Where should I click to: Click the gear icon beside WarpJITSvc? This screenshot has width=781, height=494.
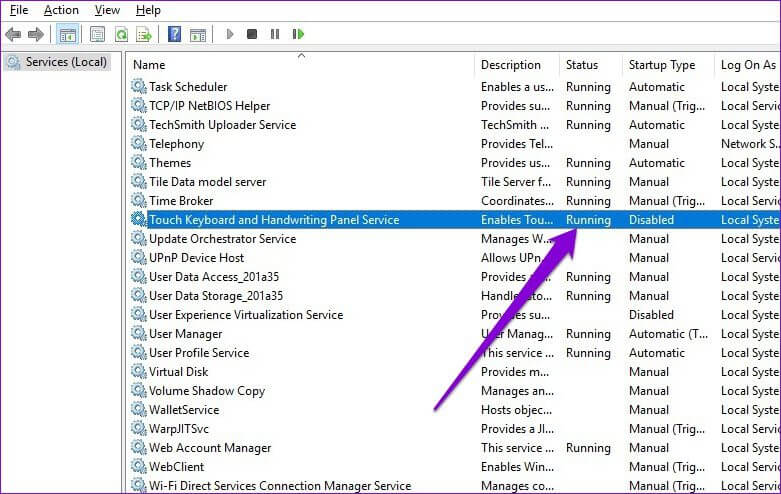click(x=138, y=428)
